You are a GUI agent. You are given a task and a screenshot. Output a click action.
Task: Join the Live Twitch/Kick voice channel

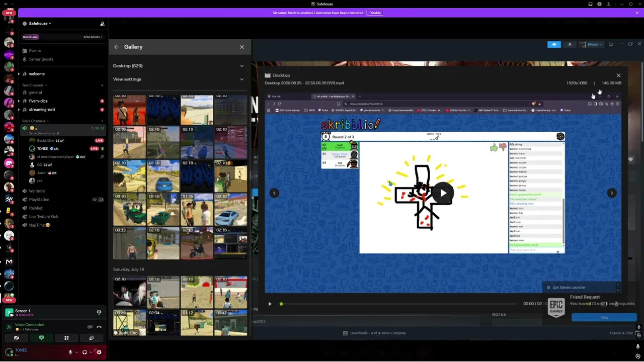[x=43, y=217]
